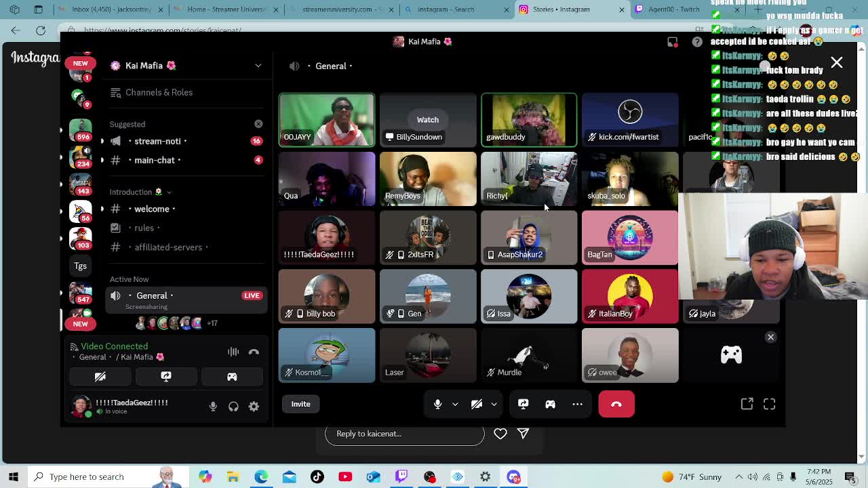Open the welcome channel
The width and height of the screenshot is (868, 488).
(x=152, y=209)
